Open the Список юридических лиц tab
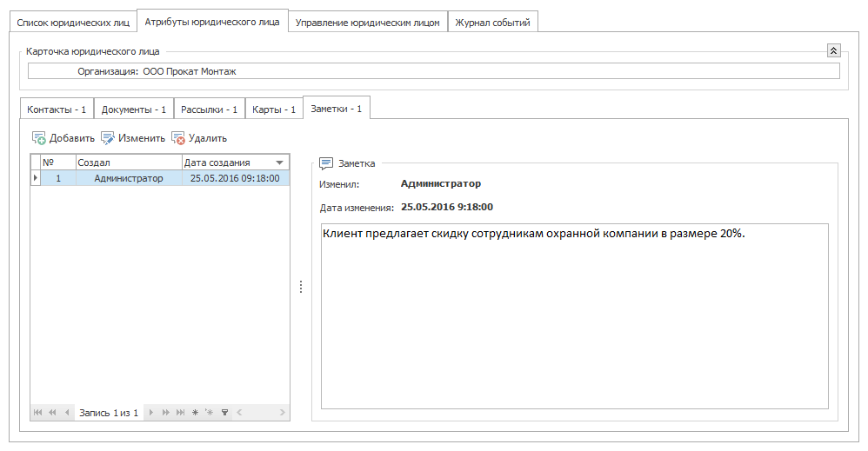This screenshot has height=451, width=868. (x=73, y=23)
